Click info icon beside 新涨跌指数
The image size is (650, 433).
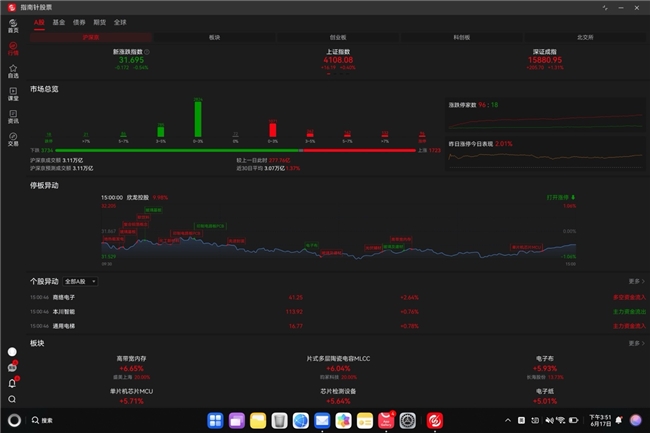click(147, 52)
